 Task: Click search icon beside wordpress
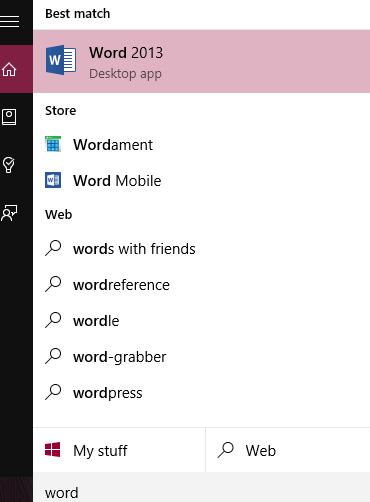coord(53,392)
